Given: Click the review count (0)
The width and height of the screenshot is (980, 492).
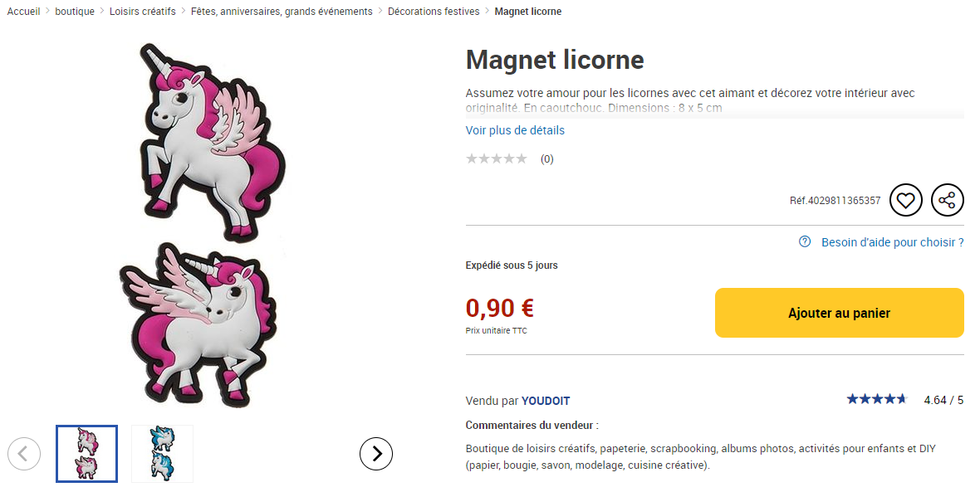Looking at the screenshot, I should pyautogui.click(x=546, y=159).
